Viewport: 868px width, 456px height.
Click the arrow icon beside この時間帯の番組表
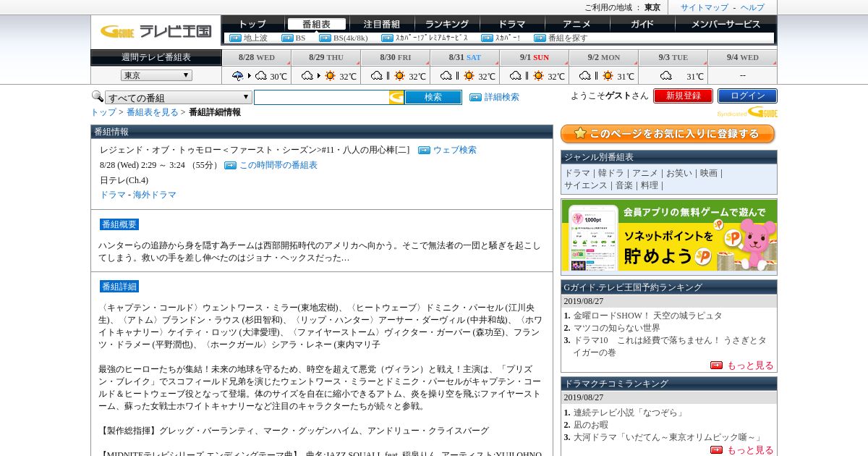click(230, 166)
